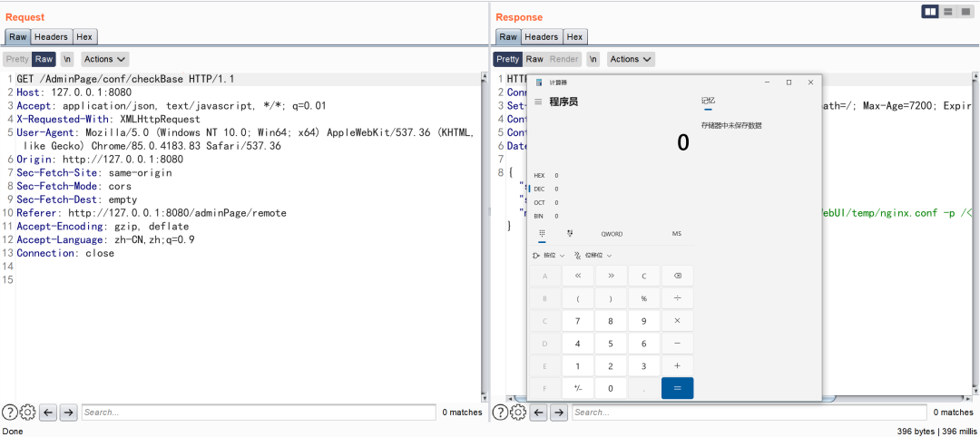The height and width of the screenshot is (437, 980).
Task: Open Hex tab in Request panel
Action: 84,37
